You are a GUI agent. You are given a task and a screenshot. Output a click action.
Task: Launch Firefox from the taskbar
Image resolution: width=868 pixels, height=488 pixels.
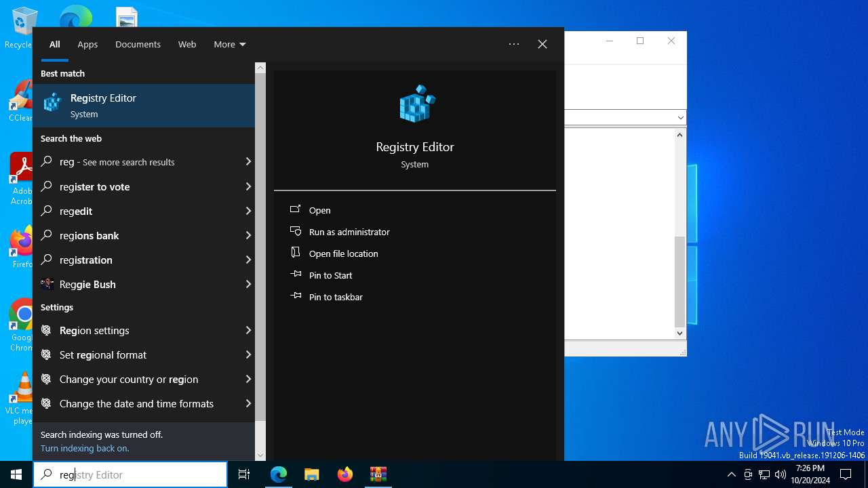[x=344, y=474]
